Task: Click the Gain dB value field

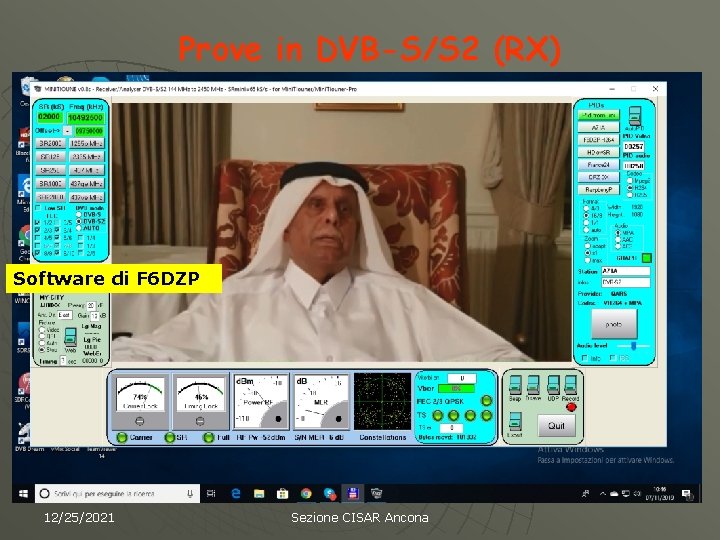Action: tap(95, 316)
